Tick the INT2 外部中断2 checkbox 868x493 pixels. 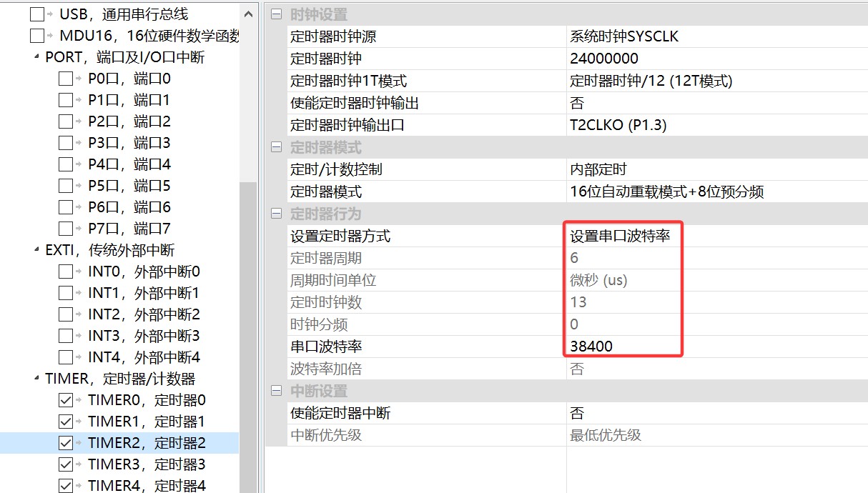[x=66, y=314]
